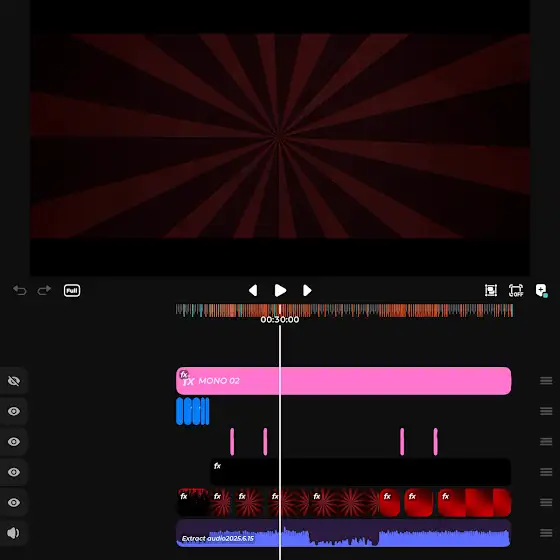Image resolution: width=560 pixels, height=560 pixels.
Task: Step back one frame
Action: pyautogui.click(x=253, y=290)
